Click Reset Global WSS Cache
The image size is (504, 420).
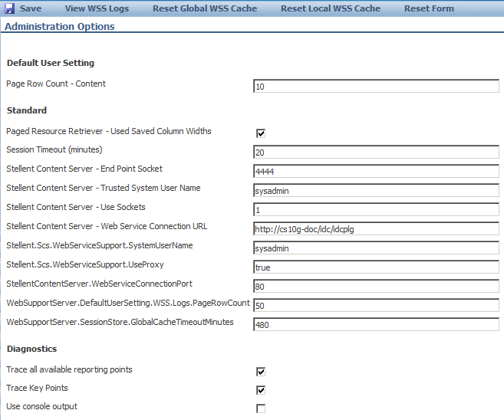point(205,8)
